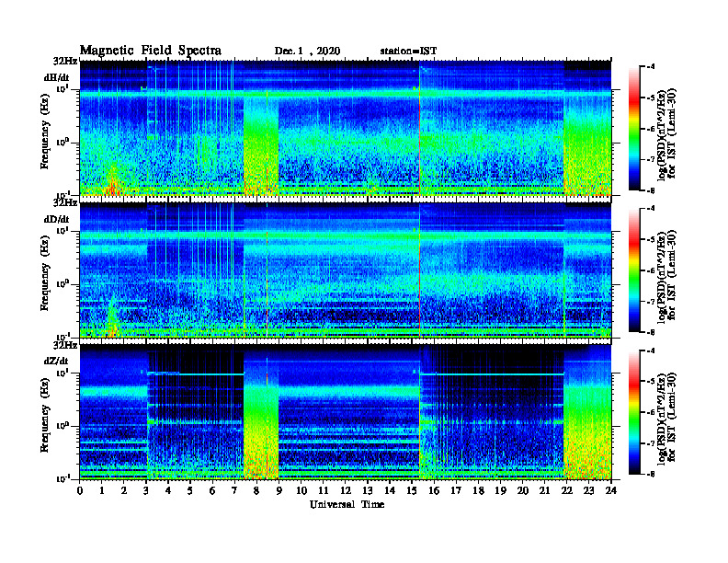
Task: Click hour tick label "21" on time axis
Action: (544, 490)
